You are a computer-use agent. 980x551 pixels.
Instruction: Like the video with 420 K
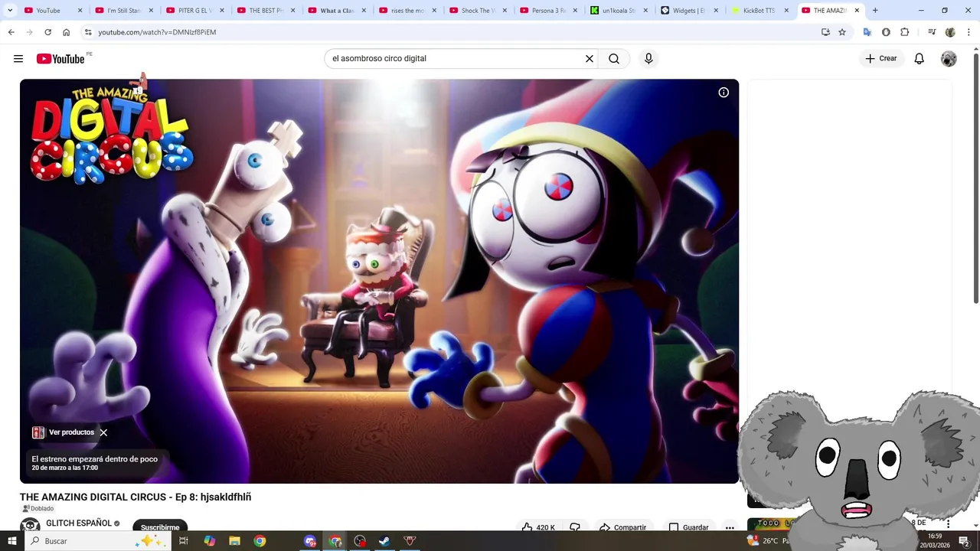[538, 527]
